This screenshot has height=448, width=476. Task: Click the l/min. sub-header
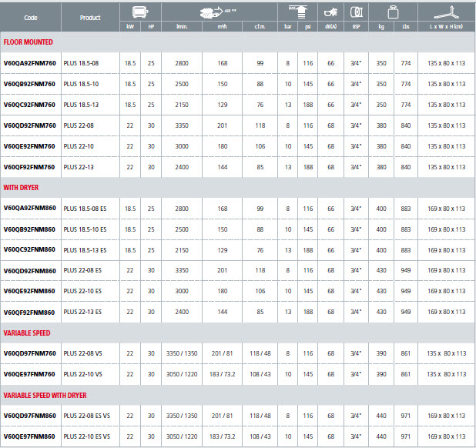coord(182,27)
